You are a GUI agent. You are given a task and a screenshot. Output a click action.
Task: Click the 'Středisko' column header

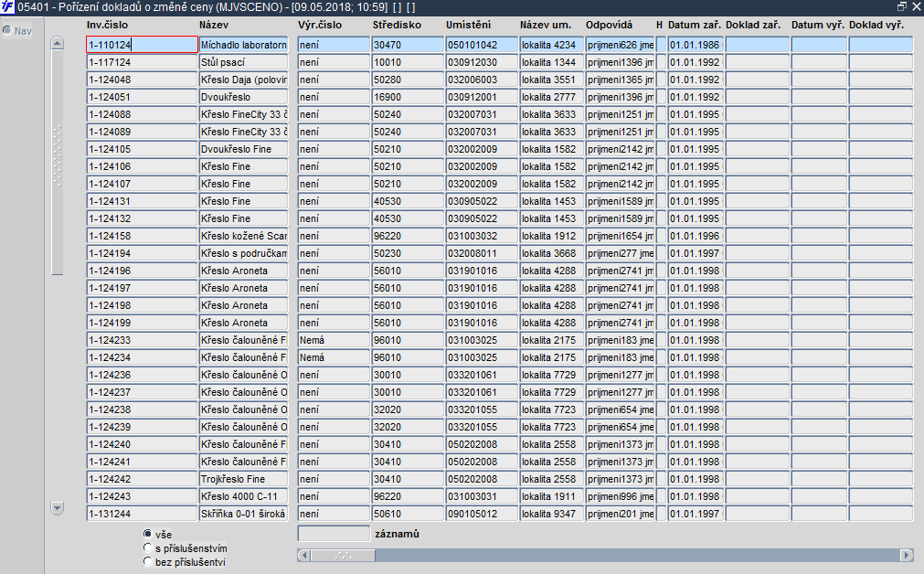pyautogui.click(x=398, y=25)
